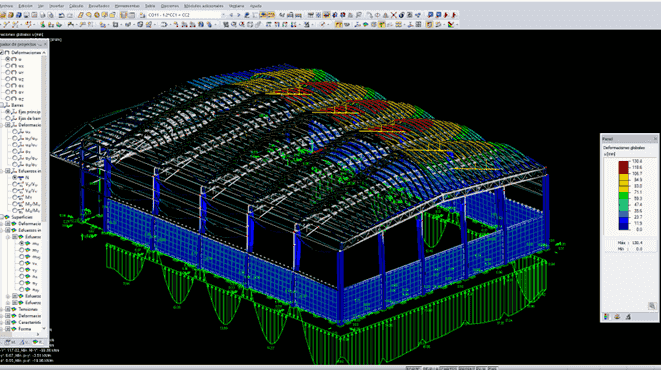Expand the Forma tree node
This screenshot has height=370, width=661.
point(8,329)
